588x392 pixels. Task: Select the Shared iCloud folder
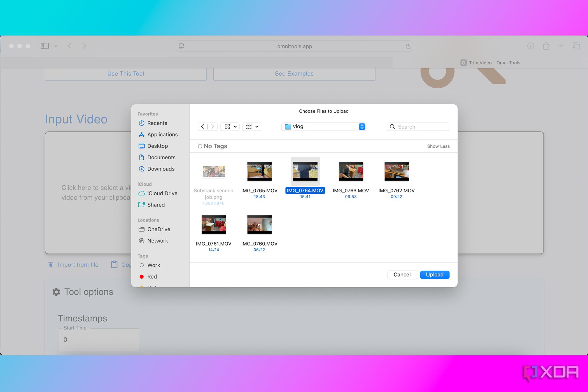[x=156, y=205]
